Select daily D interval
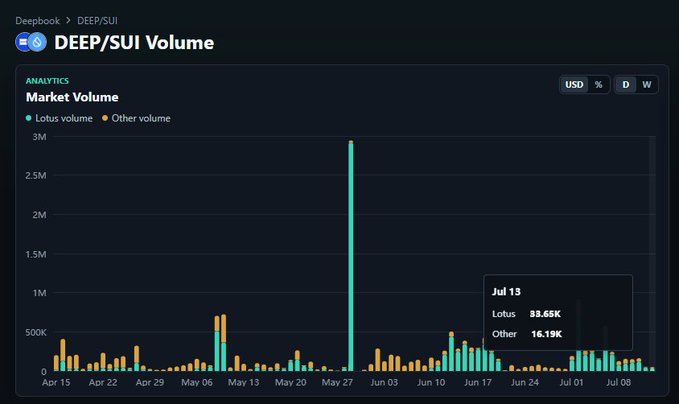The height and width of the screenshot is (404, 679). tap(626, 84)
